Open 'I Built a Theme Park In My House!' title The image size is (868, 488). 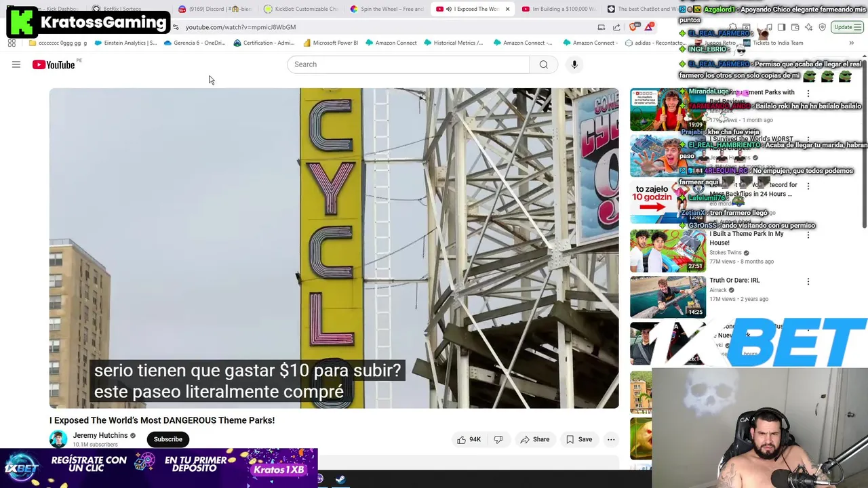(747, 238)
